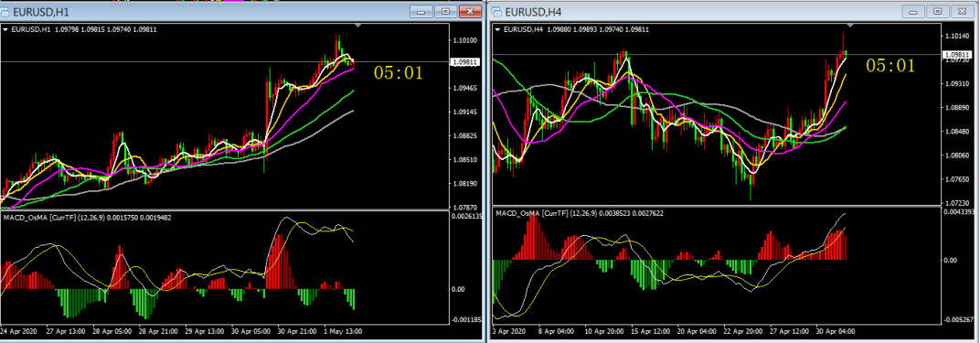Click MACD_OsMA indicator label in H4 window

pos(580,213)
